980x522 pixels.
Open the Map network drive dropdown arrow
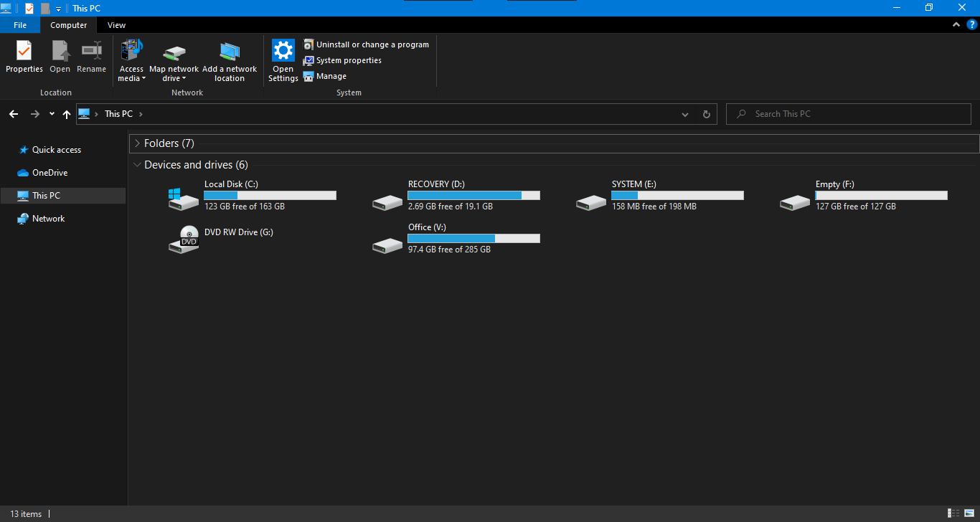184,79
